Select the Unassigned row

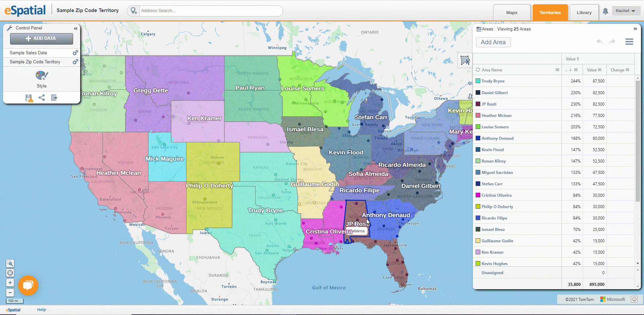(x=553, y=272)
